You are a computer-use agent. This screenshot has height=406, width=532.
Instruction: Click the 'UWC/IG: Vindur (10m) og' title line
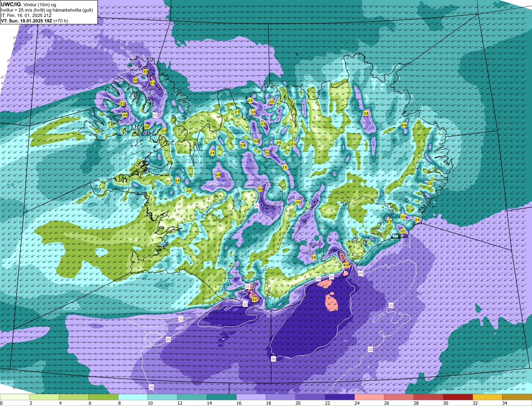tap(29, 4)
